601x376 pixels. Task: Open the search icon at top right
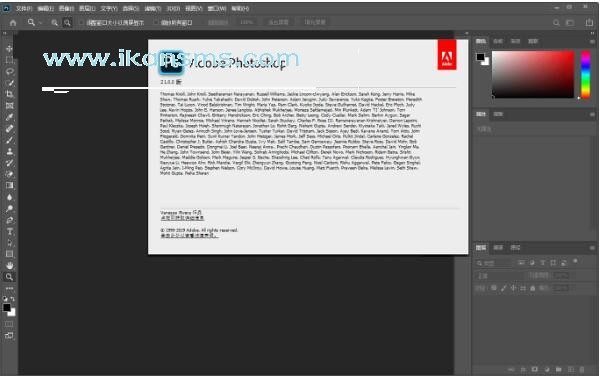(556, 23)
